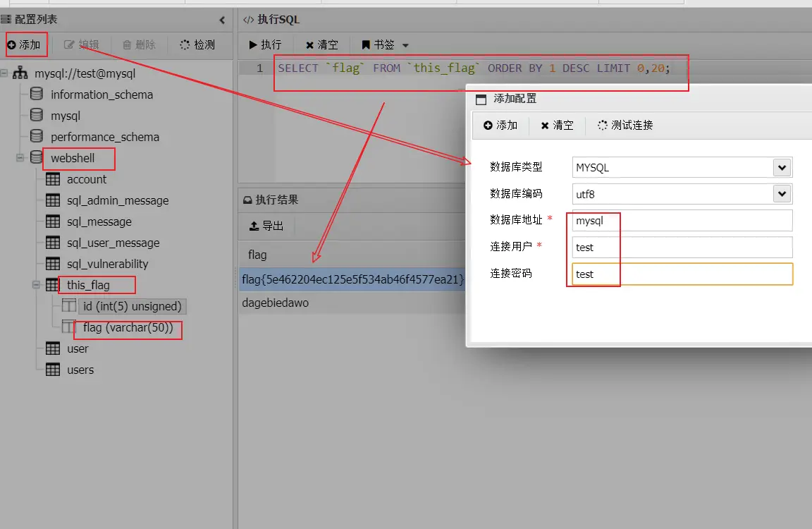Click 执行 to run the SQL
This screenshot has height=529, width=812.
click(x=265, y=44)
